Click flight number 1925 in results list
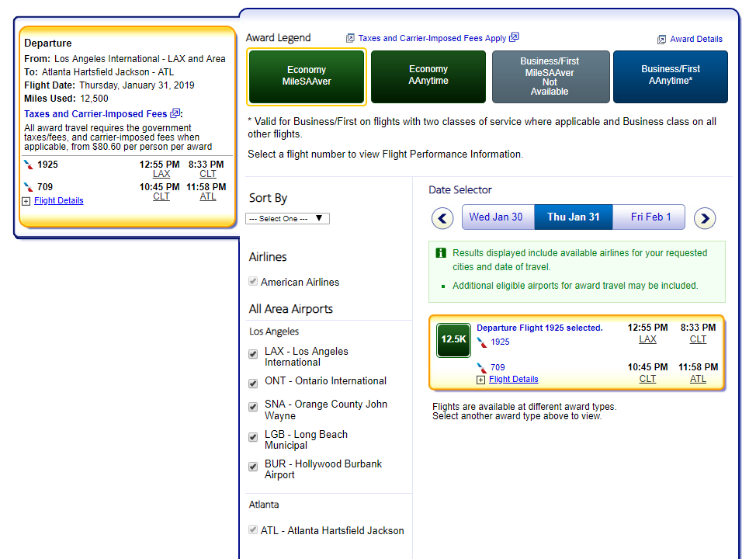756x559 pixels. pyautogui.click(x=500, y=342)
